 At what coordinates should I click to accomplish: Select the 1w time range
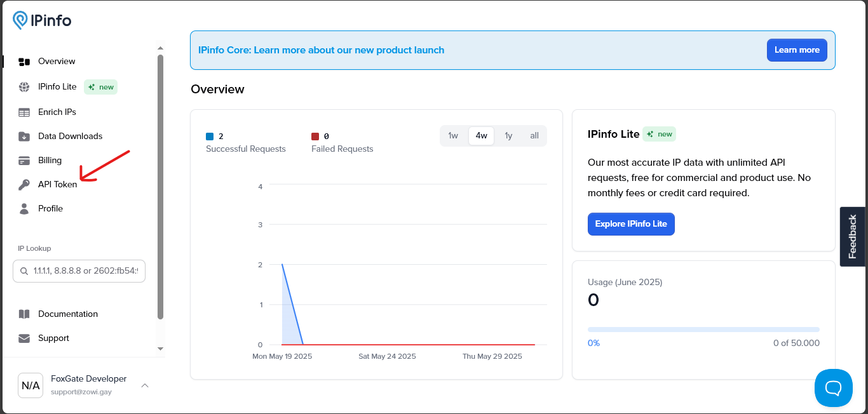tap(453, 136)
